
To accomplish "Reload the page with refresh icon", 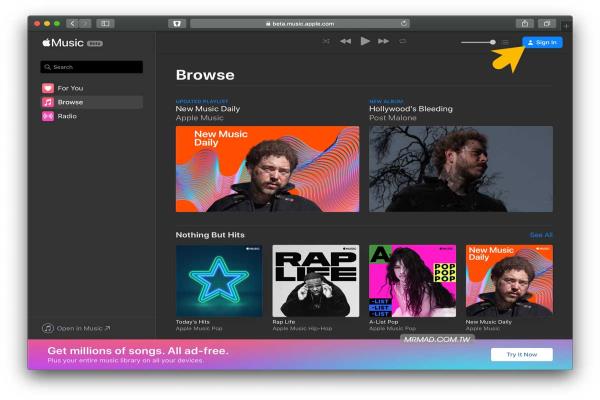I will click(x=404, y=23).
